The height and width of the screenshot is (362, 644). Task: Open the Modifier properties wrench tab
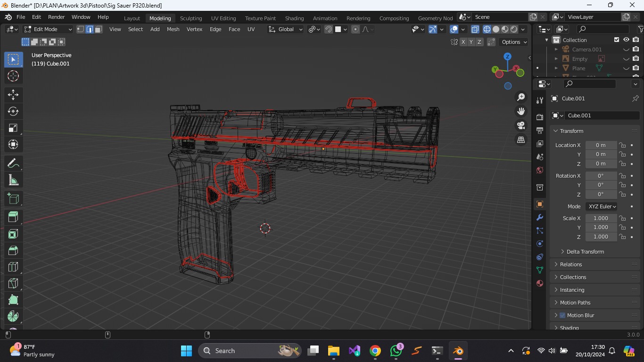[540, 217]
